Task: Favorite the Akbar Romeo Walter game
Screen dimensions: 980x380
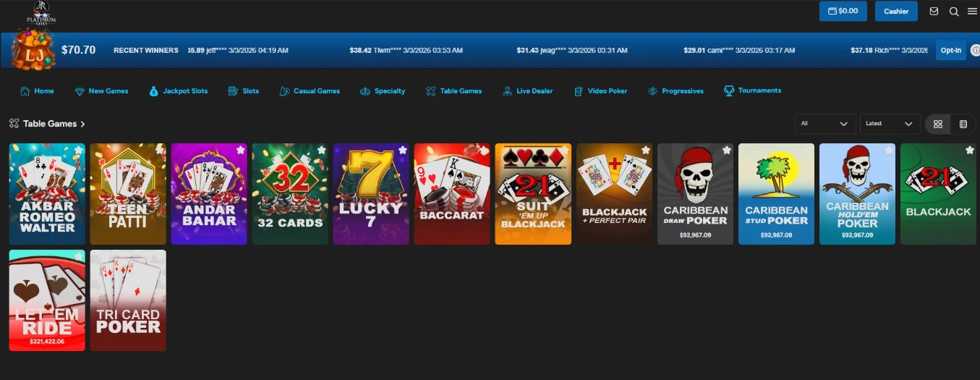Action: click(78, 150)
